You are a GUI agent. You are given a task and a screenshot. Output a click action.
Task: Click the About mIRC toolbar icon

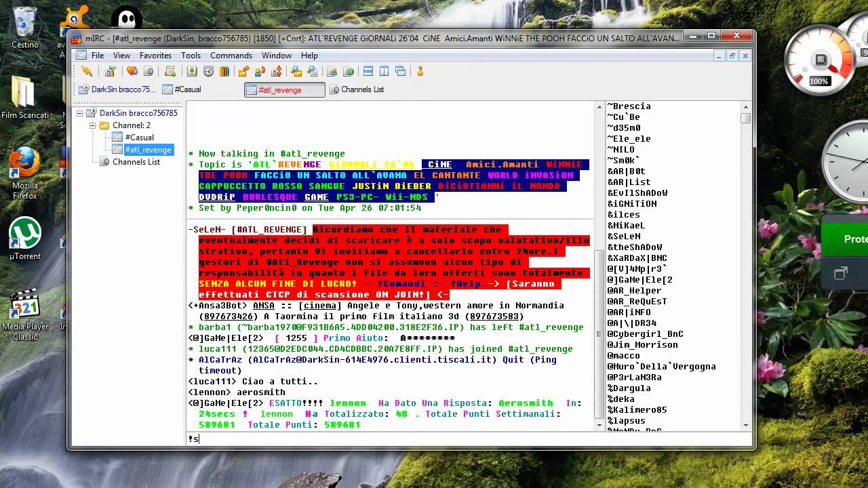[420, 71]
